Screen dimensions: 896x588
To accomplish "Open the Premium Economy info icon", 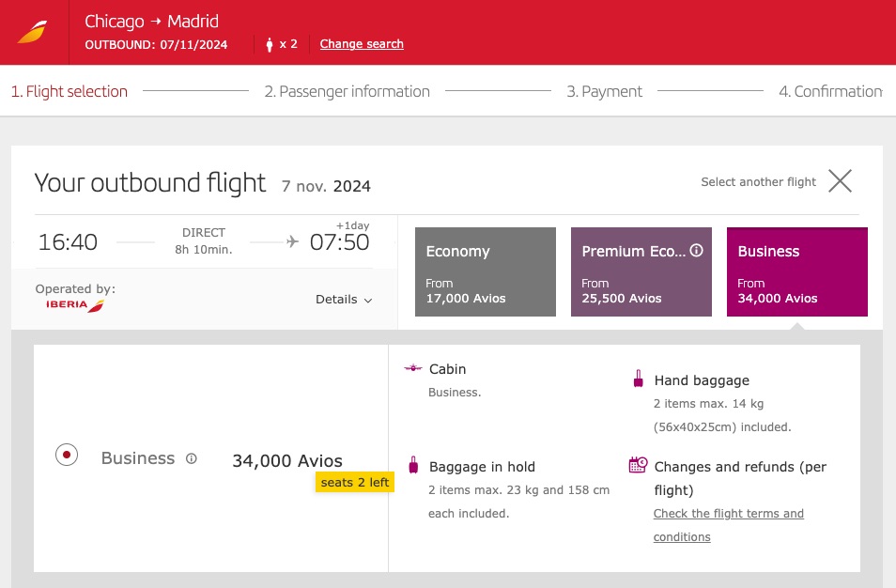I will point(695,252).
